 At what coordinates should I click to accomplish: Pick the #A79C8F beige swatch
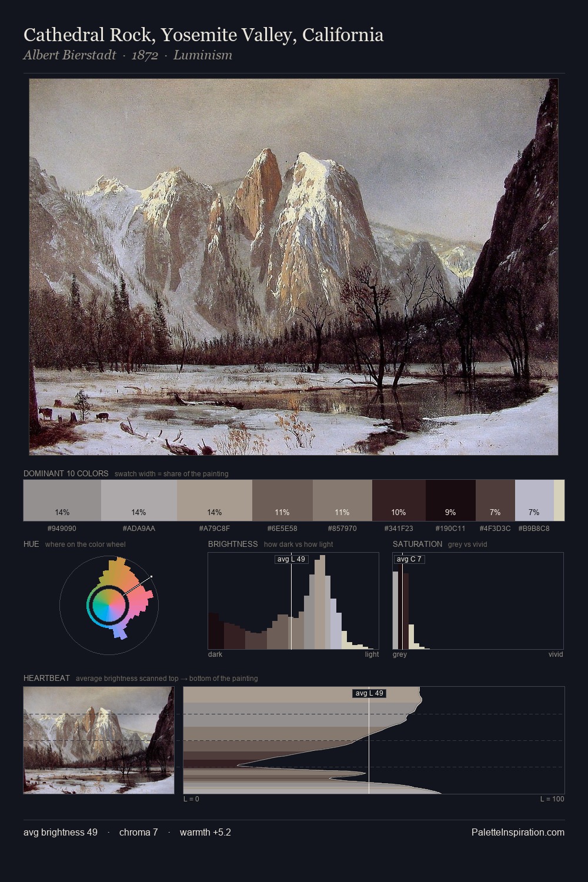click(215, 500)
